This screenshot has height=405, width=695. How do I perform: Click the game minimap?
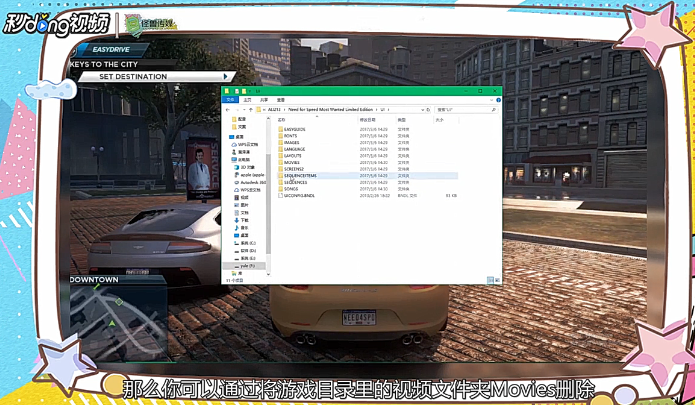click(x=118, y=322)
